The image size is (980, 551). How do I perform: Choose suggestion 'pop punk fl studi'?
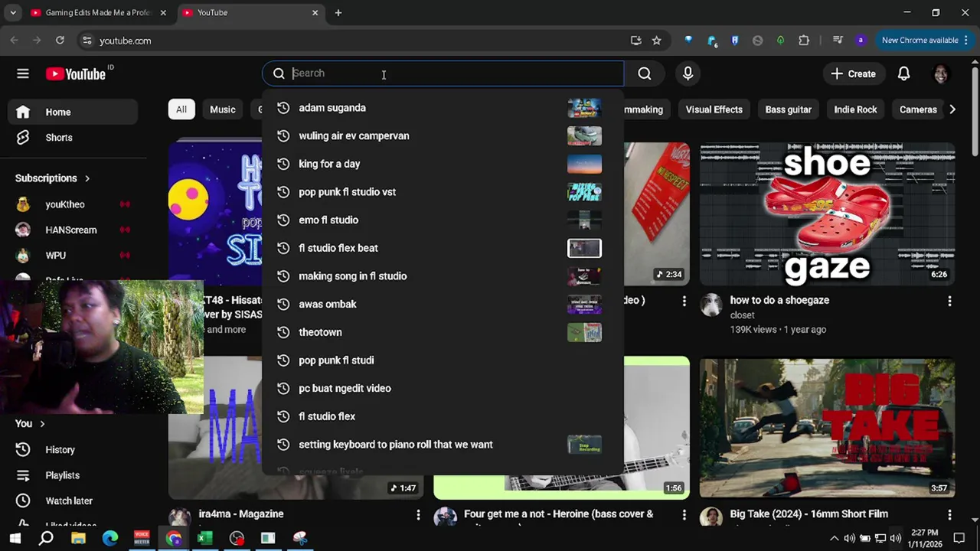(x=443, y=360)
